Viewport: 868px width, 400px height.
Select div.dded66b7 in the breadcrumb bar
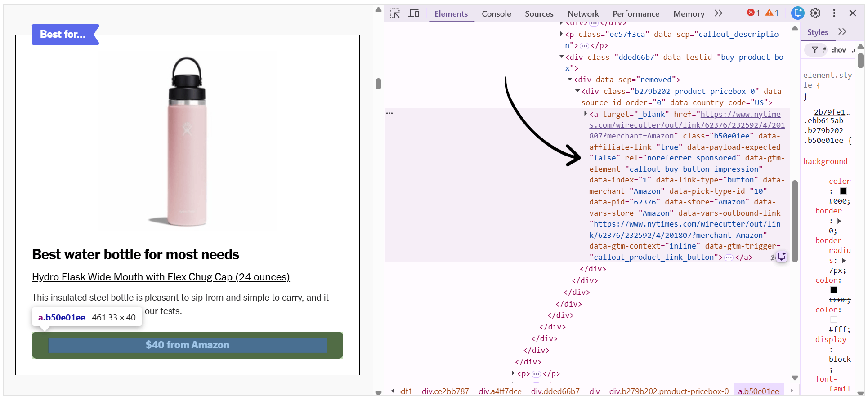[555, 391]
